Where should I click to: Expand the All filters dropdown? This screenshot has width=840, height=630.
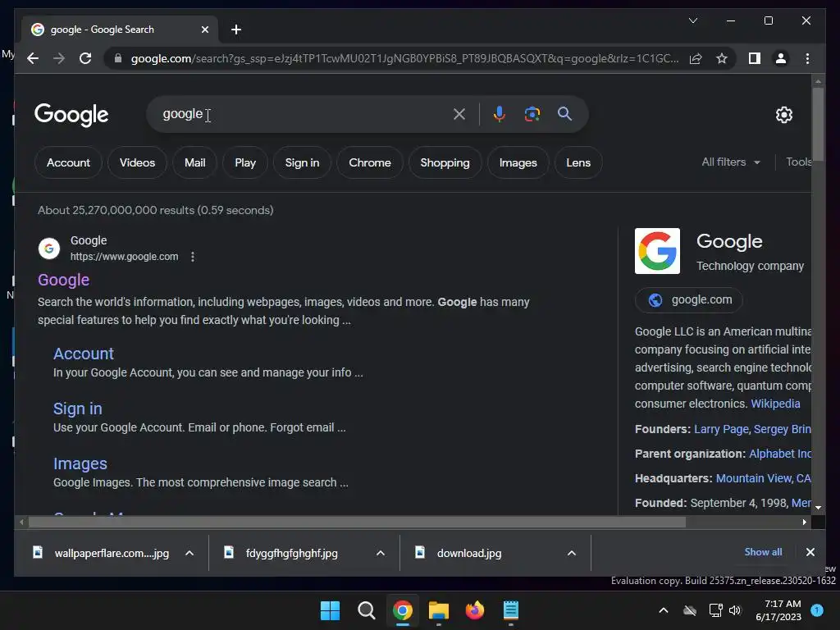[x=731, y=162]
